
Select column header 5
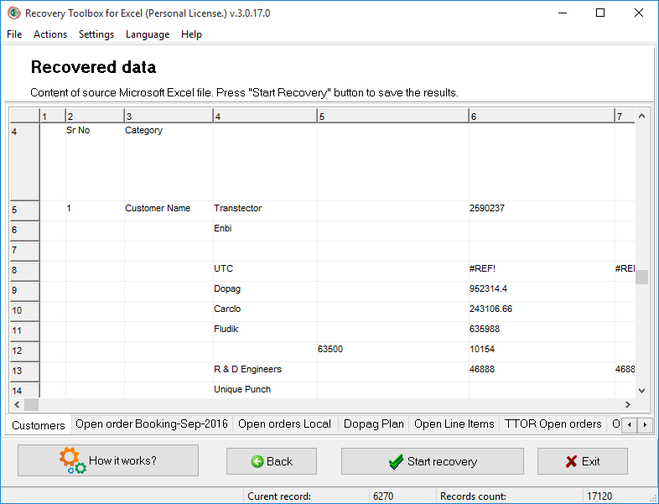point(393,116)
